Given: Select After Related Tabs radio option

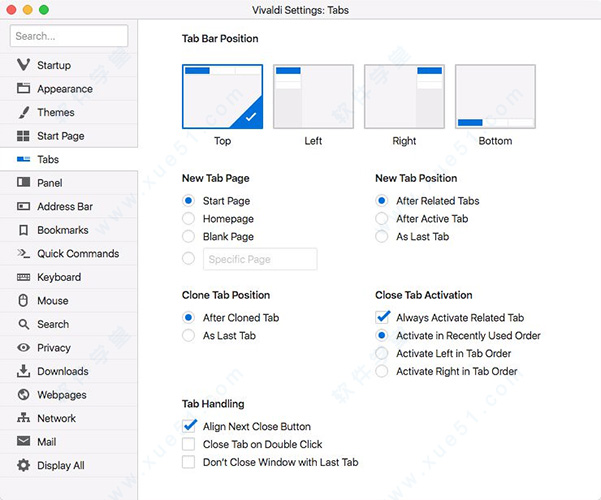Looking at the screenshot, I should pyautogui.click(x=381, y=201).
